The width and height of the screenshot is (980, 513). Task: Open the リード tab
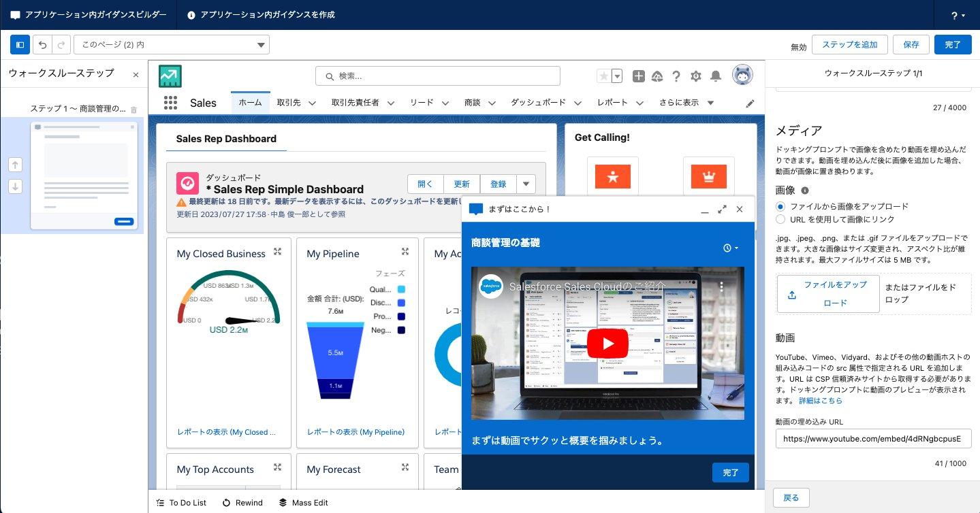click(422, 102)
